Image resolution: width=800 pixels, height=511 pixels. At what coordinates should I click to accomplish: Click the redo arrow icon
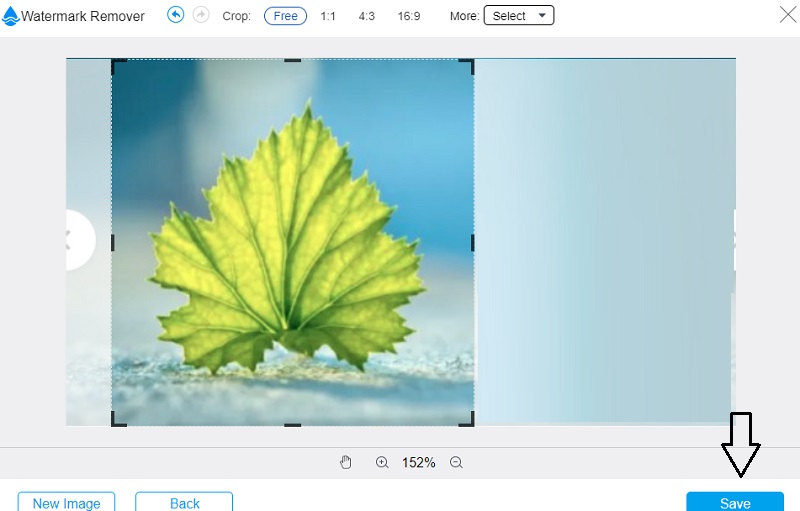click(x=200, y=15)
